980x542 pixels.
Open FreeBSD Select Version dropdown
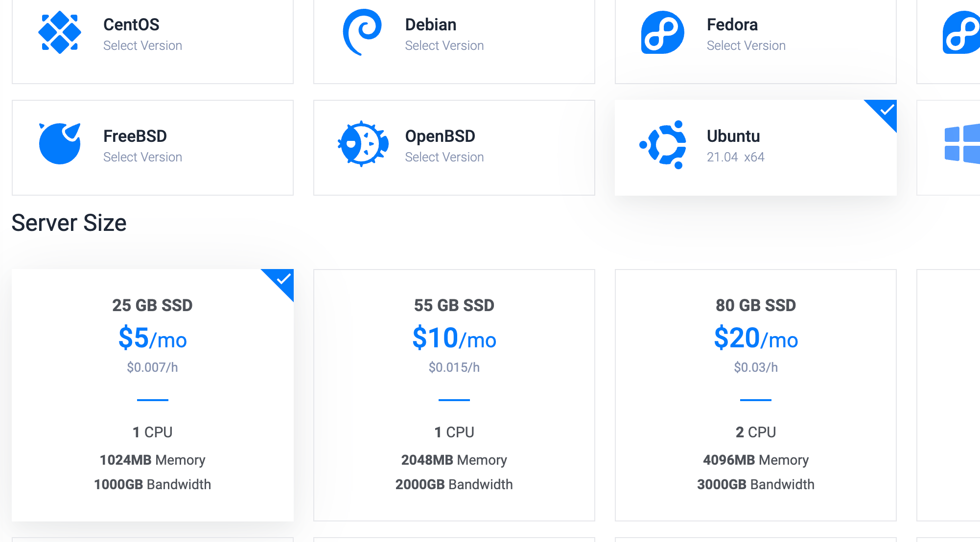pyautogui.click(x=142, y=157)
